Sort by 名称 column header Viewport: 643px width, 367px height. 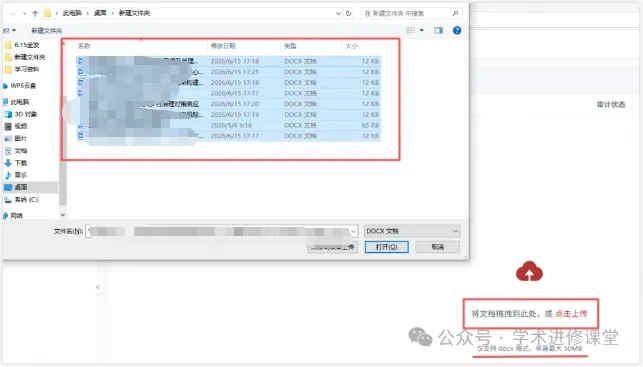[84, 46]
